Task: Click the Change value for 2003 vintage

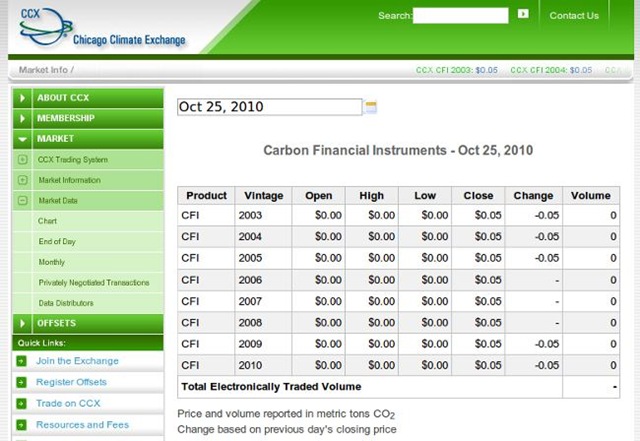Action: 533,215
